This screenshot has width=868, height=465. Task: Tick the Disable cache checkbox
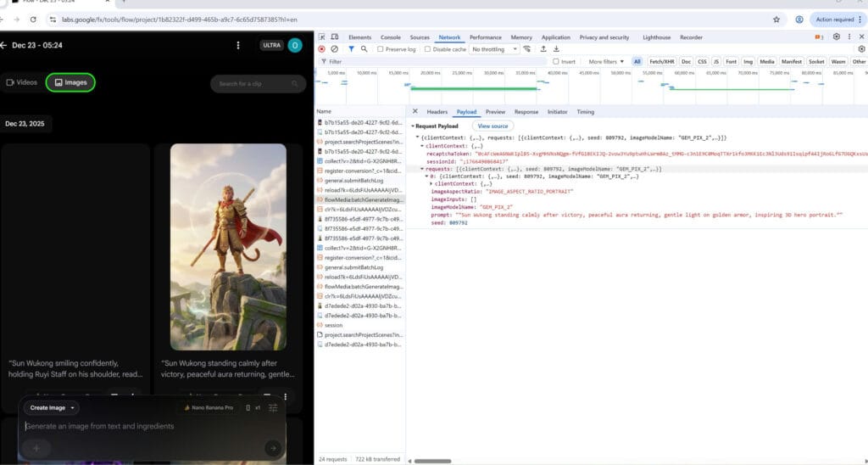click(427, 49)
